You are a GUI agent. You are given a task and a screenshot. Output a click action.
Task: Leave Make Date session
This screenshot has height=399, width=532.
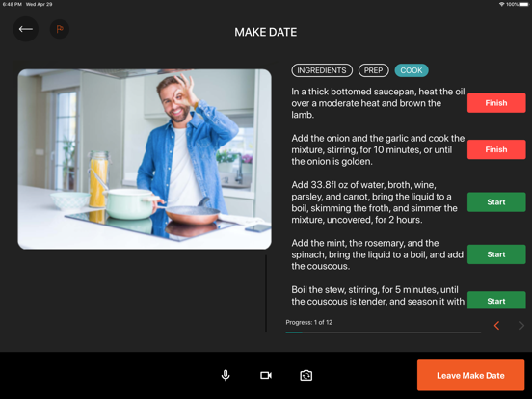pyautogui.click(x=470, y=375)
